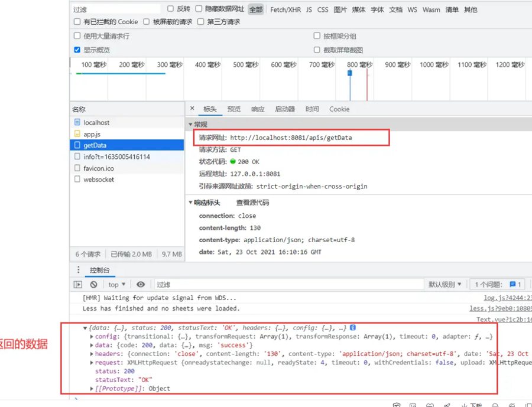
Task: Select the app.js request file icon
Action: pos(77,134)
